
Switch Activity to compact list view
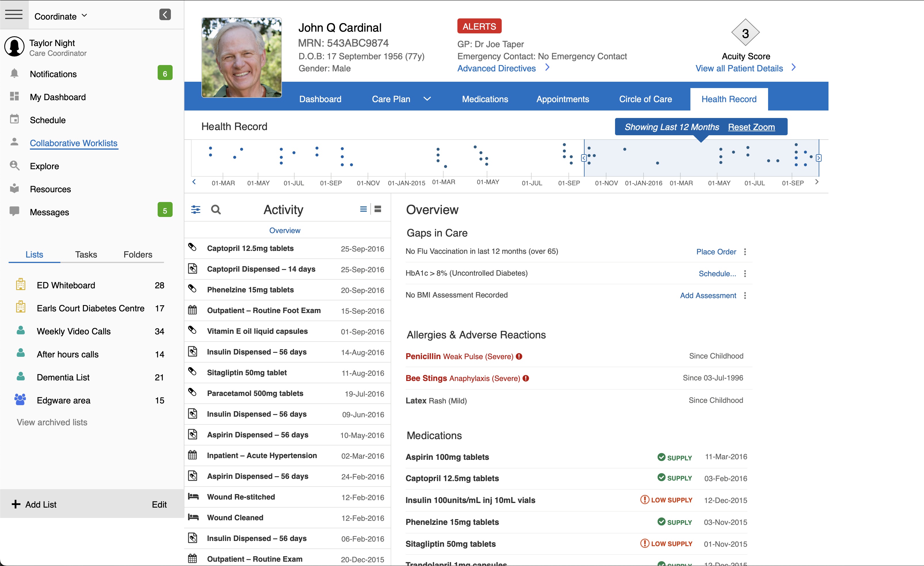pos(363,209)
